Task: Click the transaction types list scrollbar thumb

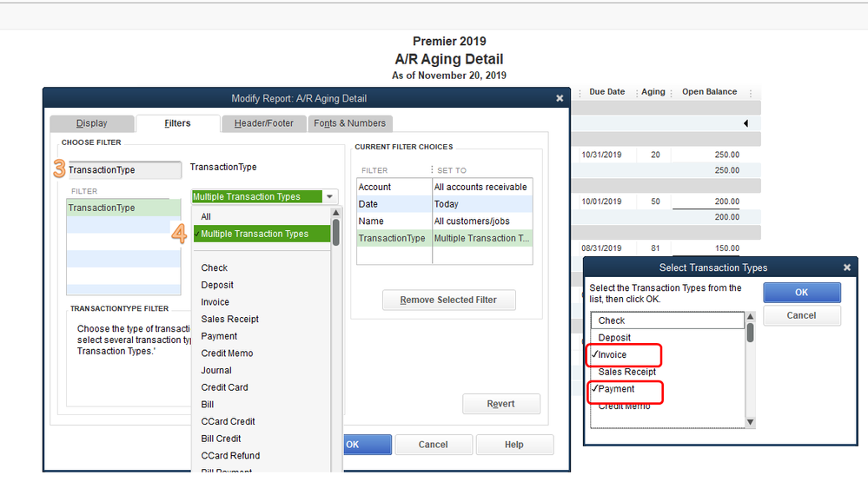Action: (x=751, y=333)
